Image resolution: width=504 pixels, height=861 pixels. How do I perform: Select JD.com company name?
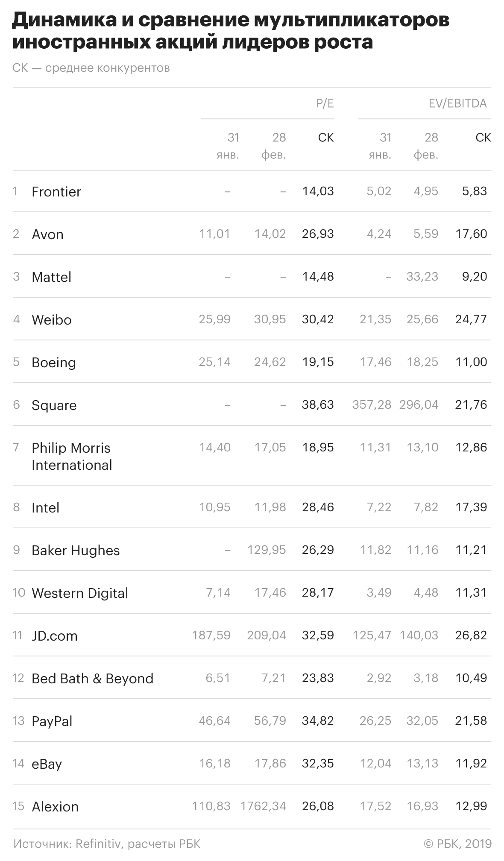coord(55,636)
